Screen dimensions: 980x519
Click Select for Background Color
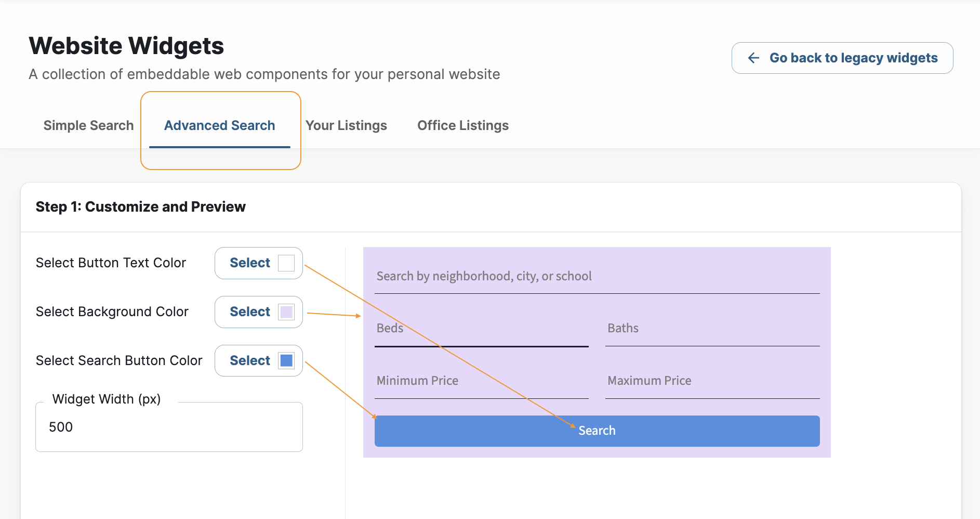(x=259, y=312)
